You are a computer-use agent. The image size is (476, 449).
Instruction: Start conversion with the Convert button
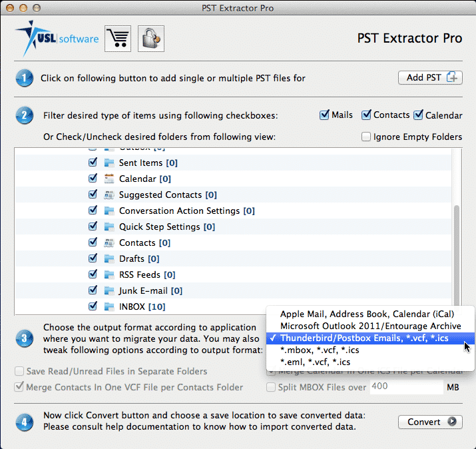pos(430,422)
